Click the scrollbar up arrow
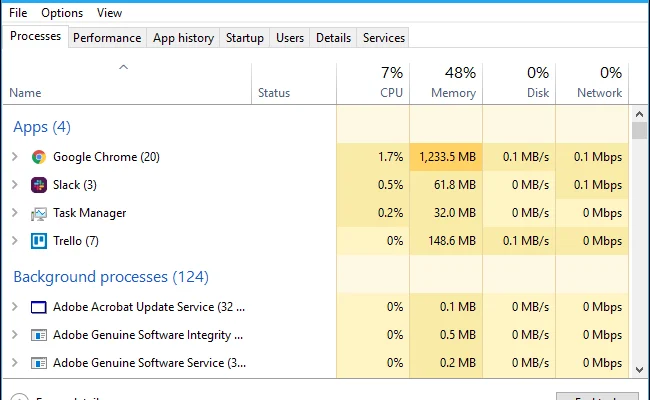Viewport: 650px width, 400px height. pos(639,114)
